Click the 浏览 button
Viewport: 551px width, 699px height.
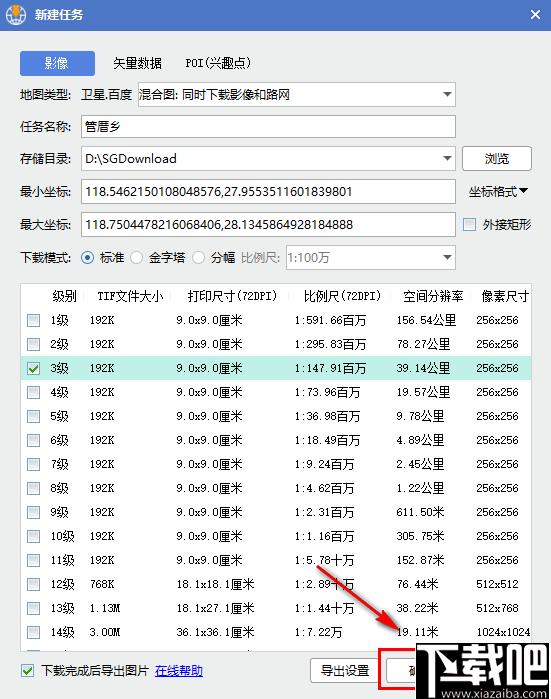[497, 159]
